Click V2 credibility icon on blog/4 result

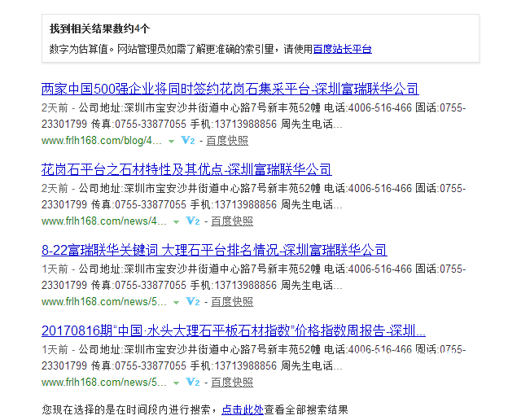pyautogui.click(x=188, y=140)
